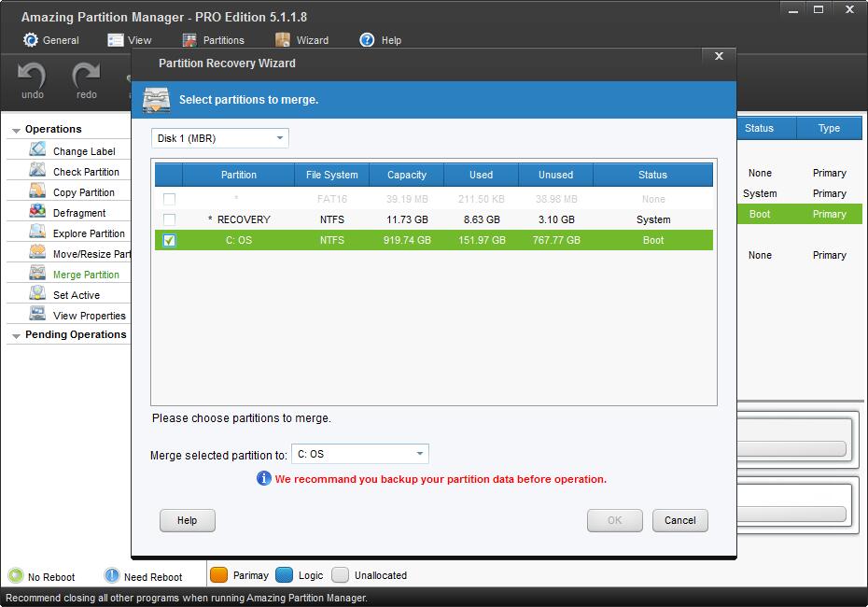Click the Need Reboot status icon
The image size is (868, 607).
(x=112, y=576)
